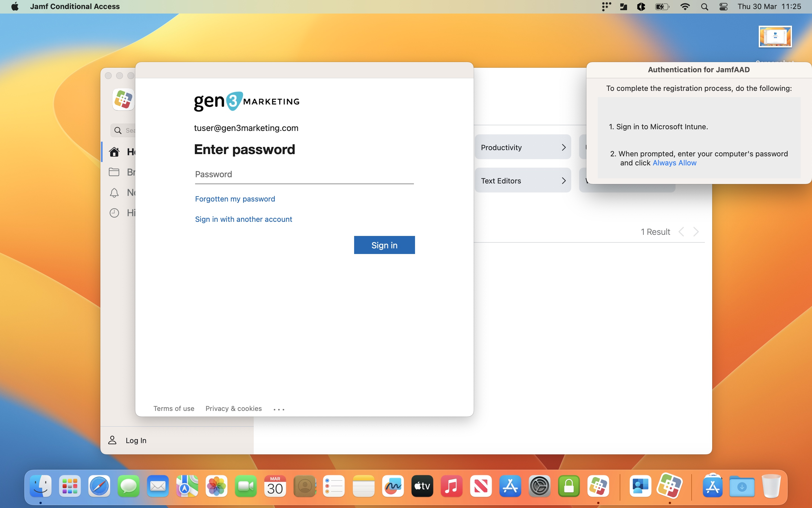This screenshot has height=508, width=812.
Task: Click the Notifications bell icon in the sidebar
Action: [x=114, y=192]
